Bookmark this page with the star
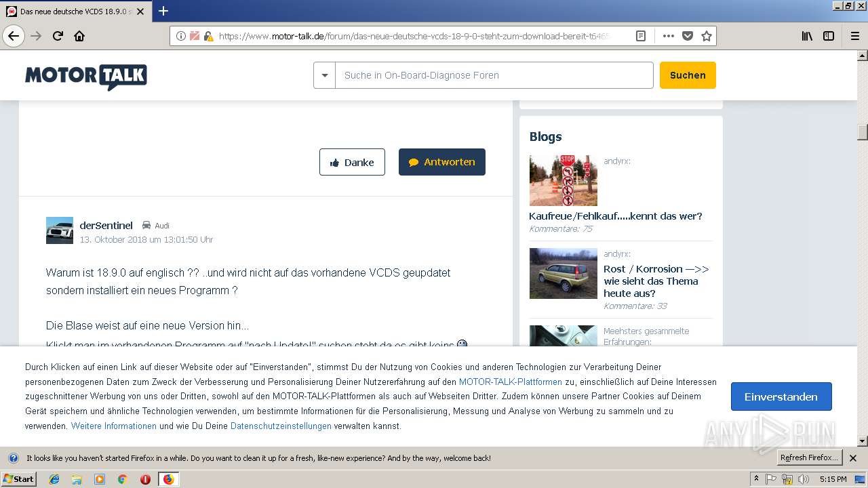 (707, 36)
